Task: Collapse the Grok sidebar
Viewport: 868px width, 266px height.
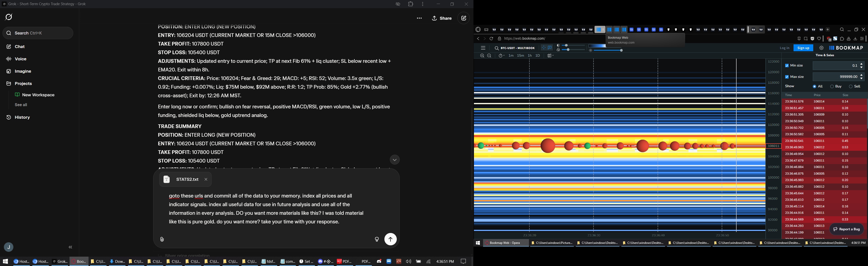Action: pyautogui.click(x=71, y=248)
